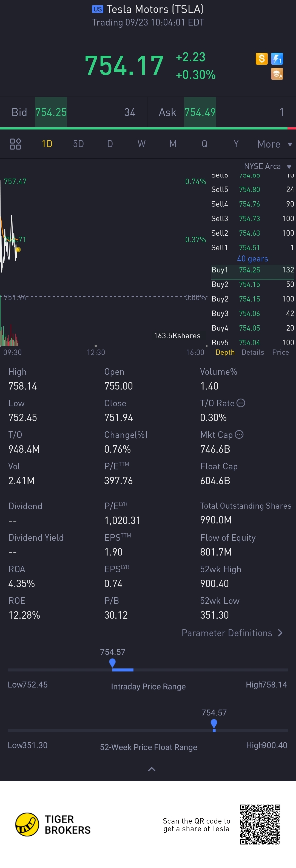This screenshot has height=868, width=296.
Task: Open the Mkt Cap info bubble icon
Action: [239, 434]
